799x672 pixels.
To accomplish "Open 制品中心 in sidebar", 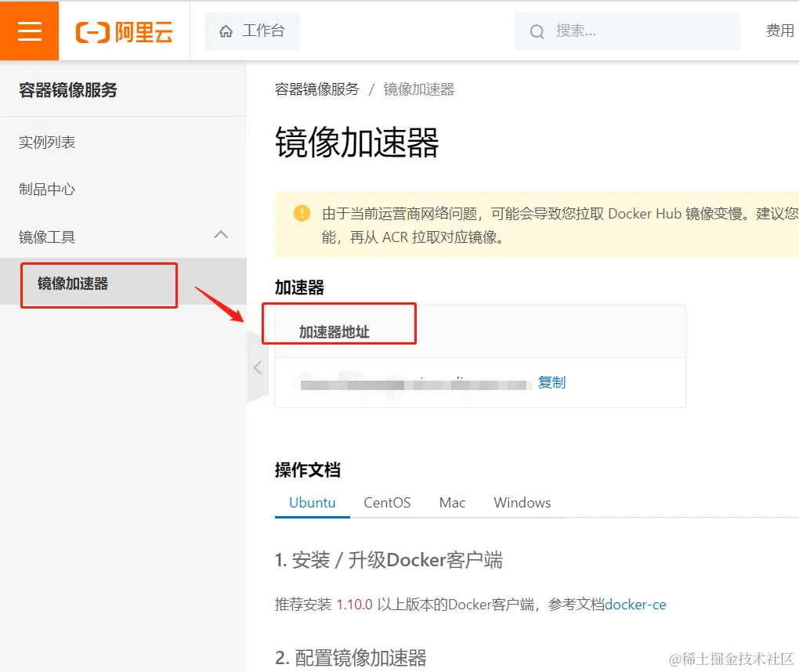I will click(x=47, y=190).
